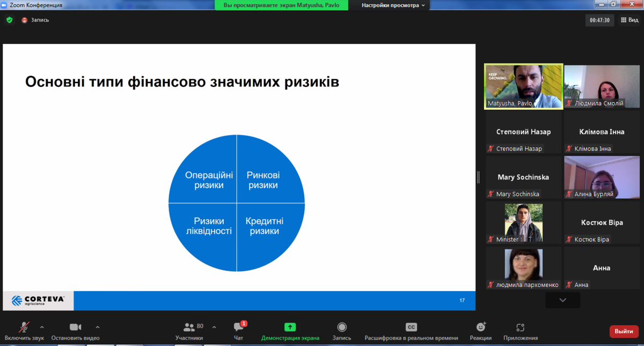The image size is (644, 346).
Task: Click the slide title Основні типи фінансово значимих ризиків
Action: click(182, 82)
